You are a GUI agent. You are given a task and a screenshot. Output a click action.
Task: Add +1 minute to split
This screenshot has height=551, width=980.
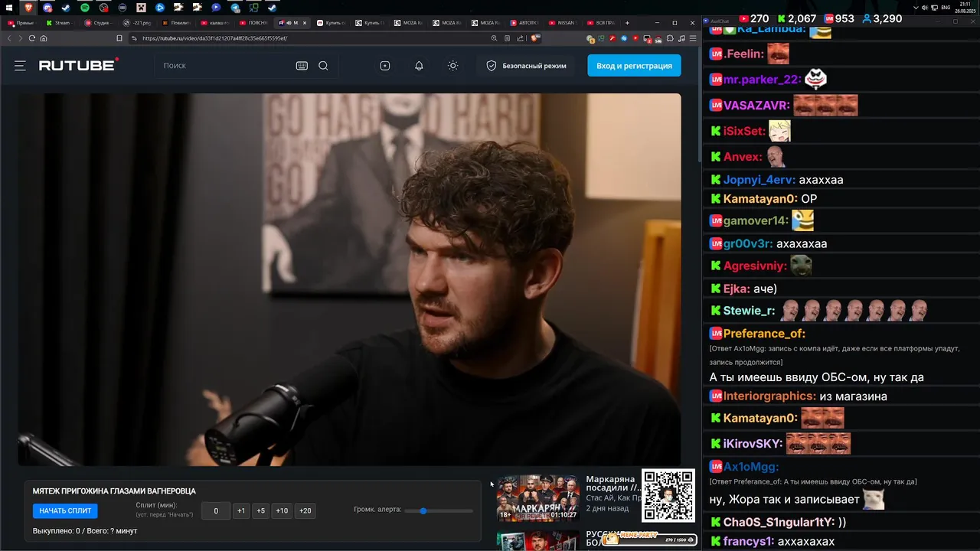[x=241, y=510]
